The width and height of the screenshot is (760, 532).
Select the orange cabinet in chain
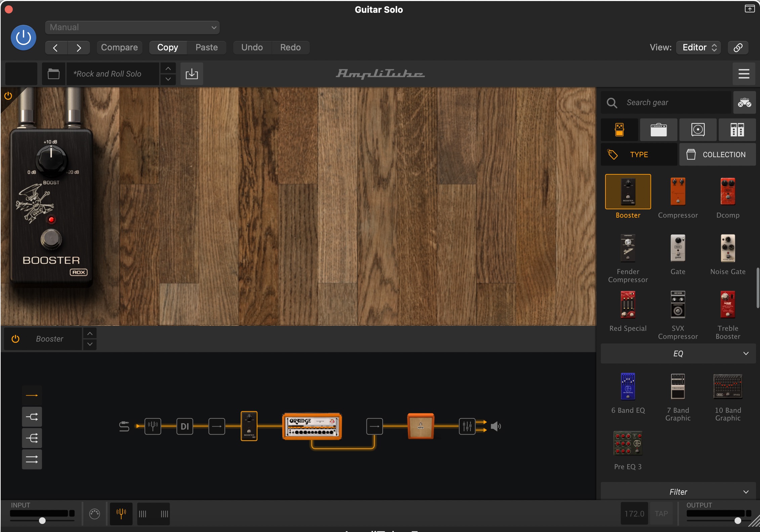[421, 426]
